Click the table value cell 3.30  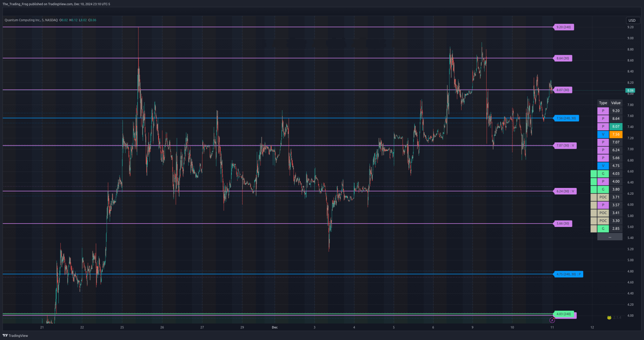point(616,221)
